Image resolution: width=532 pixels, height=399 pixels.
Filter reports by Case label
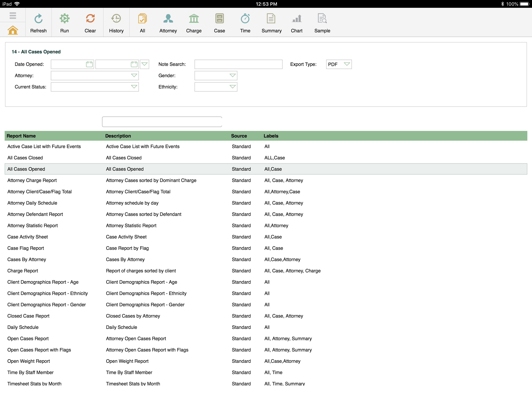pos(220,23)
